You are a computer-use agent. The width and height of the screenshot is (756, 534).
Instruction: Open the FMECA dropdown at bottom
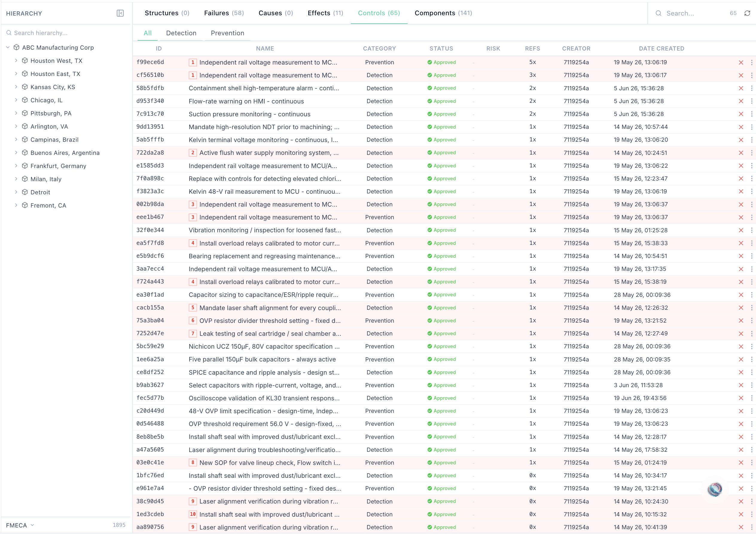tap(20, 525)
